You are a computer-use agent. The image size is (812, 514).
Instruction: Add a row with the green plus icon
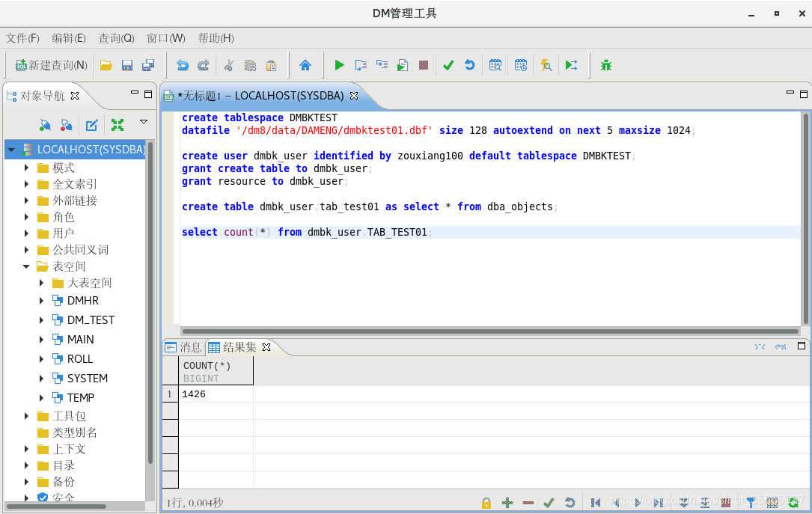click(x=507, y=503)
